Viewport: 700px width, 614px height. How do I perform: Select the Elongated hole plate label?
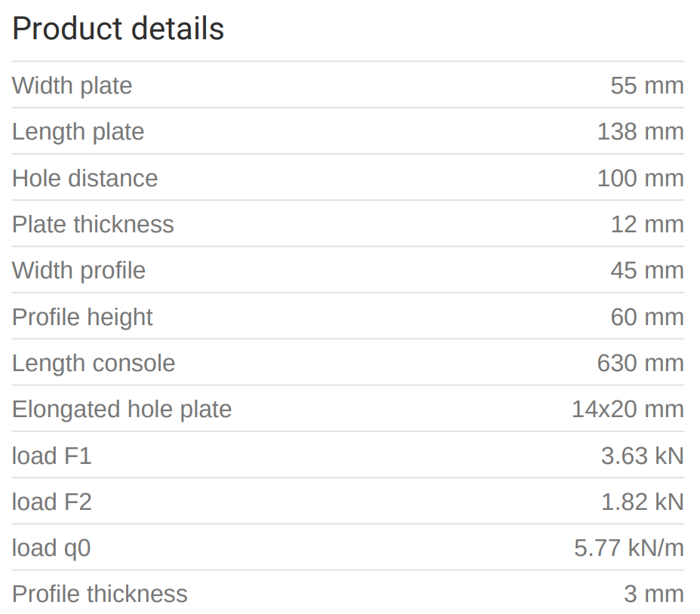click(121, 410)
